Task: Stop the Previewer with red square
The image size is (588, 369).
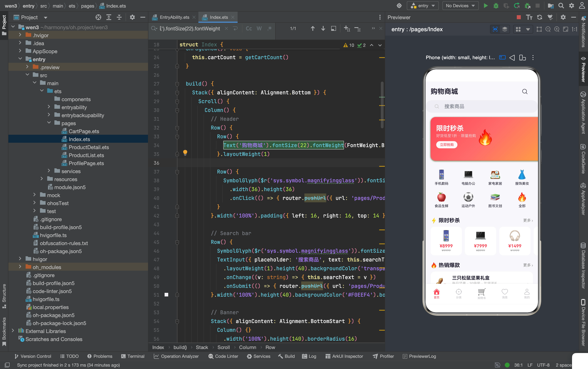Action: (519, 17)
